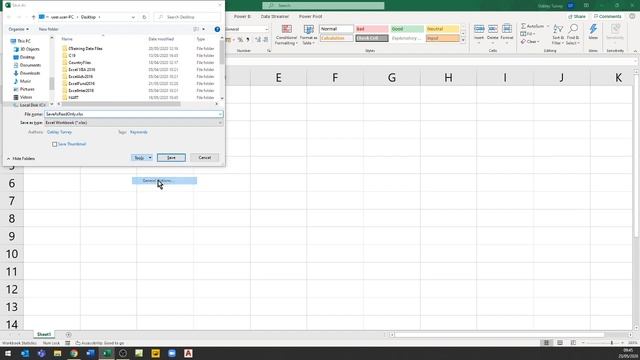Choose General Options from the Tools menu
Image resolution: width=640 pixels, height=360 pixels.
[x=164, y=180]
